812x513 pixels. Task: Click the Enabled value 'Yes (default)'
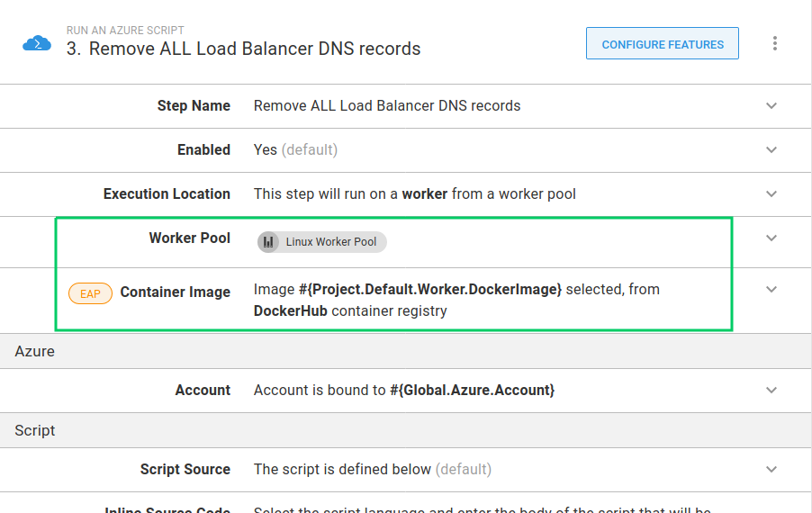295,150
